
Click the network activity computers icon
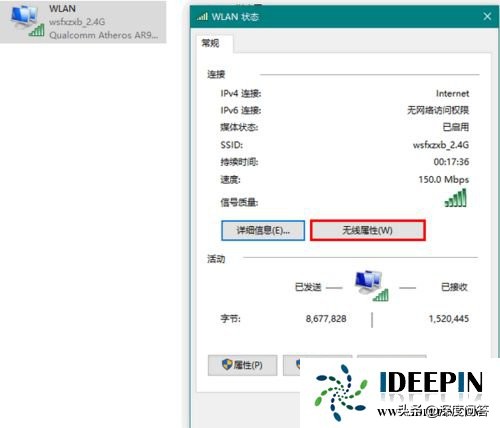tap(371, 286)
